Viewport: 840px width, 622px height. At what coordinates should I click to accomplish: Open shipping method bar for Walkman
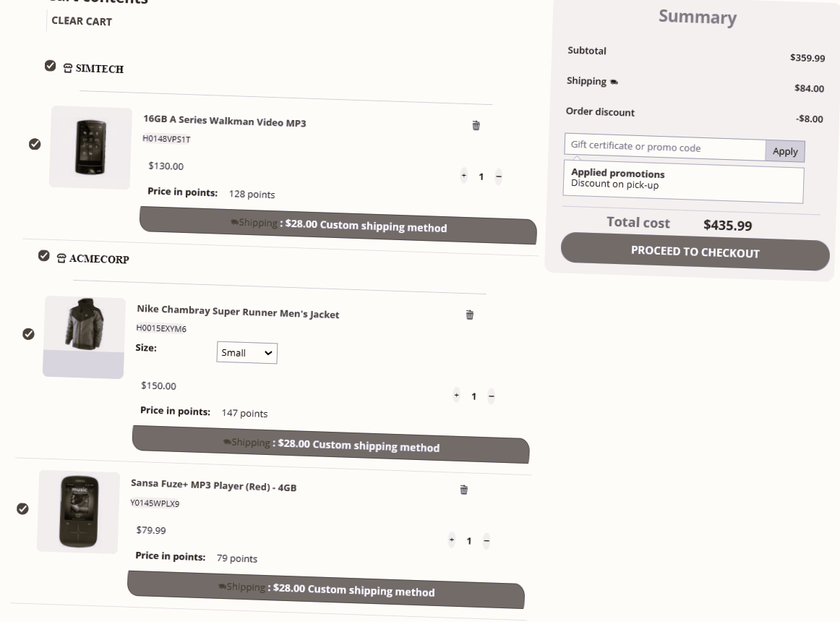coord(338,226)
